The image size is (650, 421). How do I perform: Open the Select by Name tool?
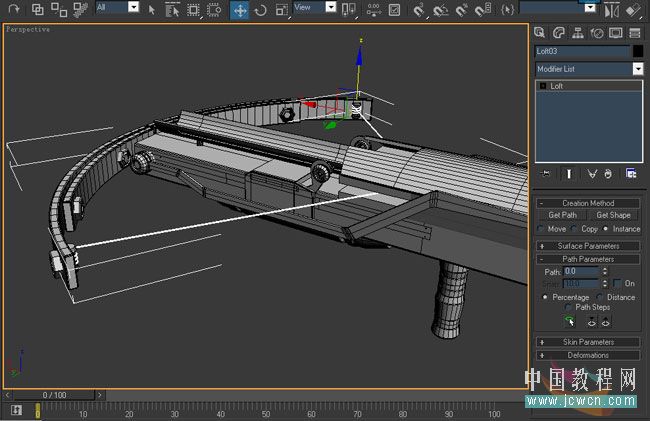(x=172, y=10)
